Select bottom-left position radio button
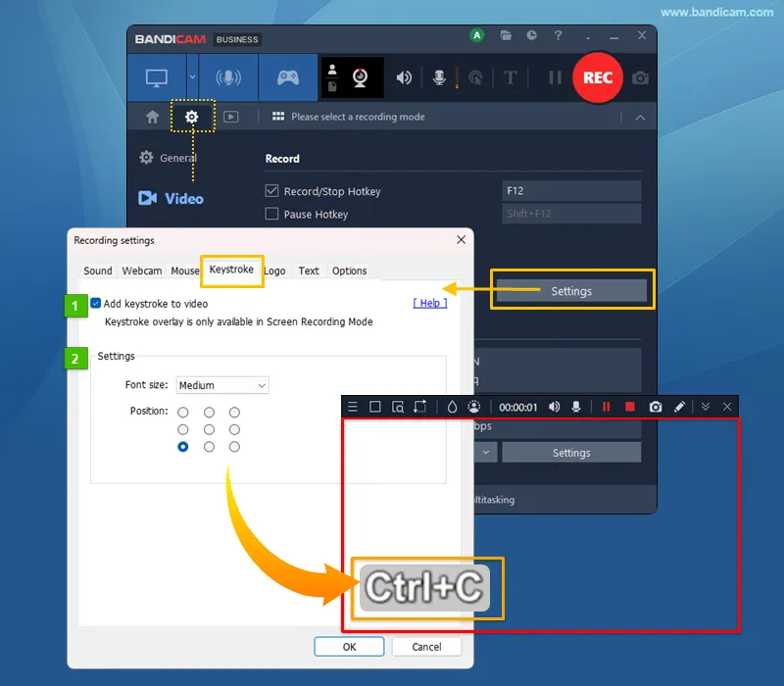The image size is (784, 686). pos(183,447)
